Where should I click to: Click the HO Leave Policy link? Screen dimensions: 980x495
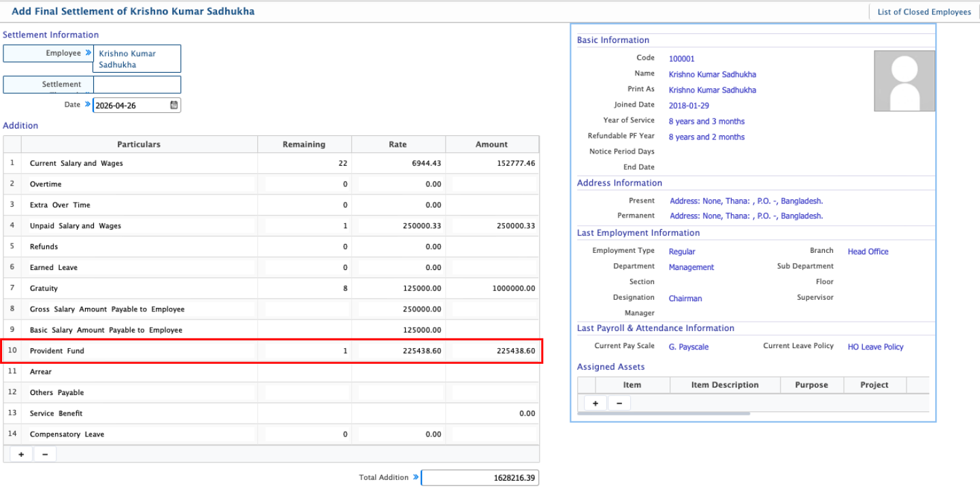[875, 347]
